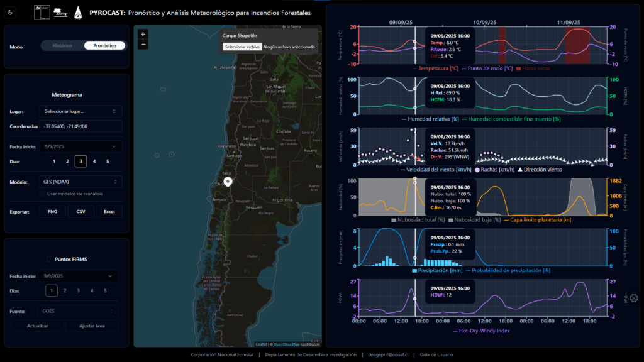Select 4 days in Meteograma Días
644x362 pixels.
click(94, 162)
